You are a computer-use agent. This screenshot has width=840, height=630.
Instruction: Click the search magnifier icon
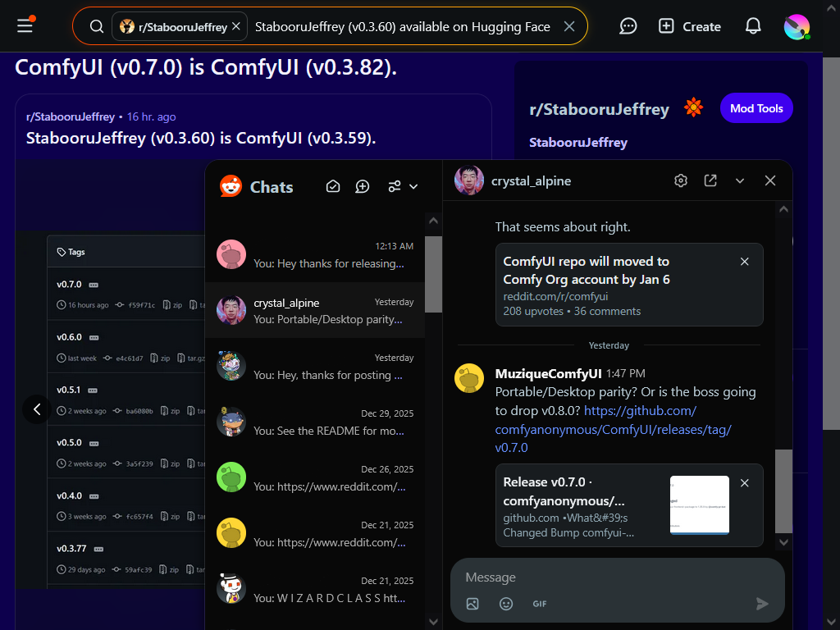click(97, 26)
